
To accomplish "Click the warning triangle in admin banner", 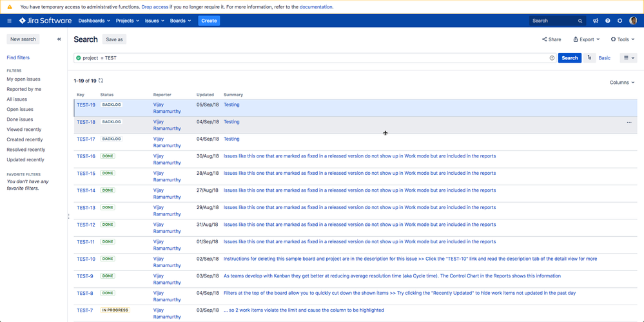I will tap(10, 7).
